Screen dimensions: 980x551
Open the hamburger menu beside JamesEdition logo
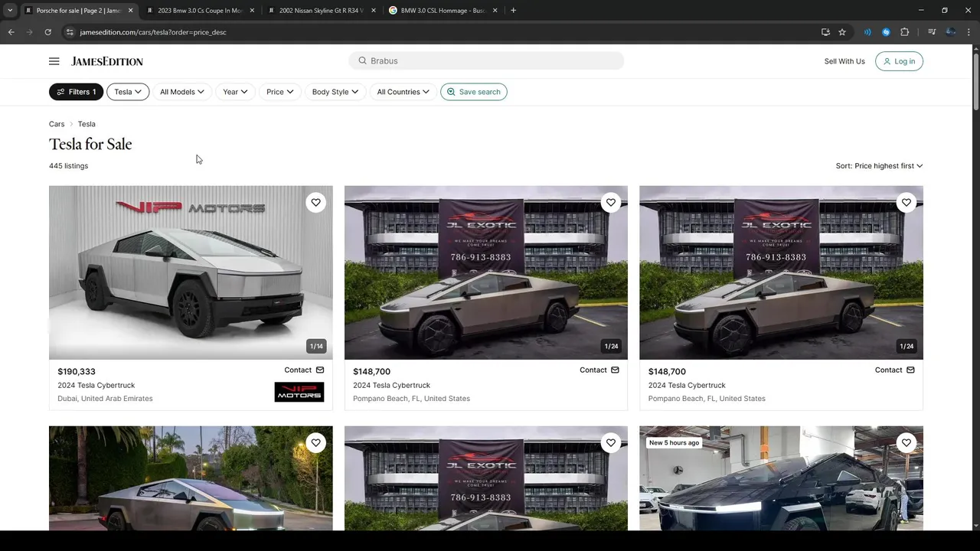click(x=54, y=61)
